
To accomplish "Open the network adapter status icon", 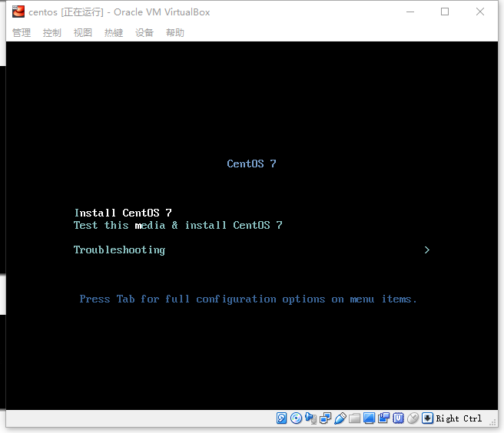I will point(325,418).
